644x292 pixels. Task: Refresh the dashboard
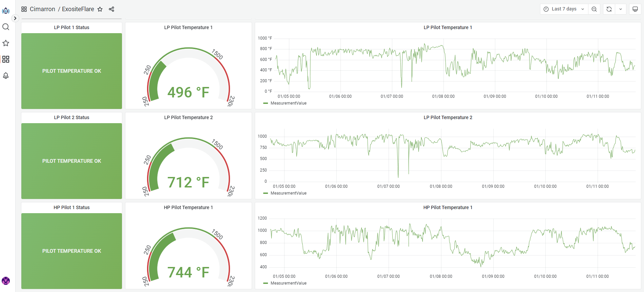click(609, 9)
